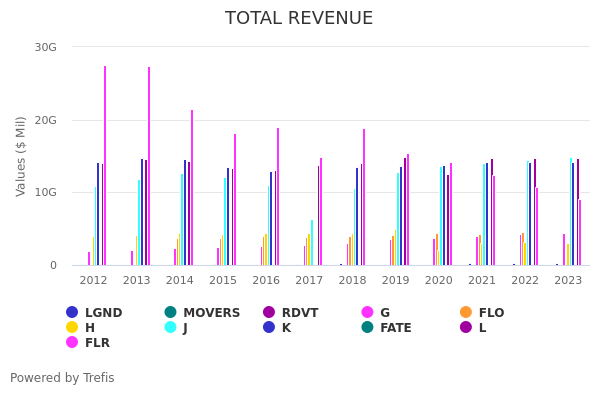Click the 10G y-axis tick label
The height and width of the screenshot is (400, 600).
point(45,192)
